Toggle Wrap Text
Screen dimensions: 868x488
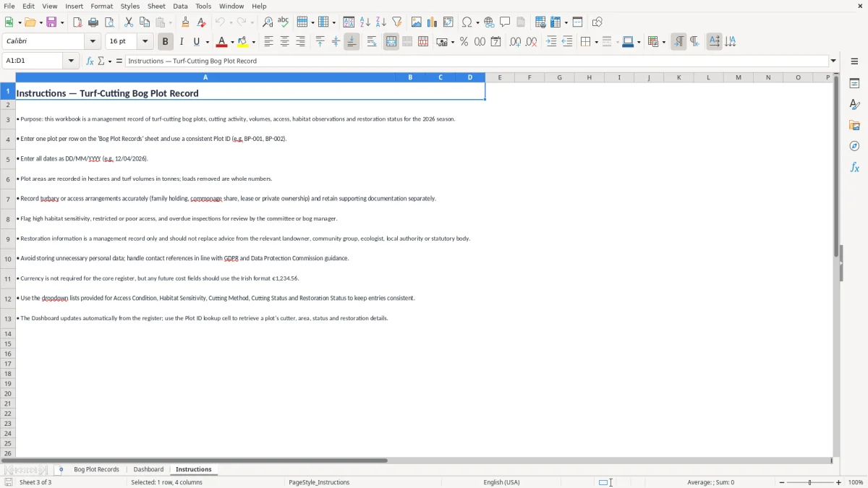click(x=372, y=42)
